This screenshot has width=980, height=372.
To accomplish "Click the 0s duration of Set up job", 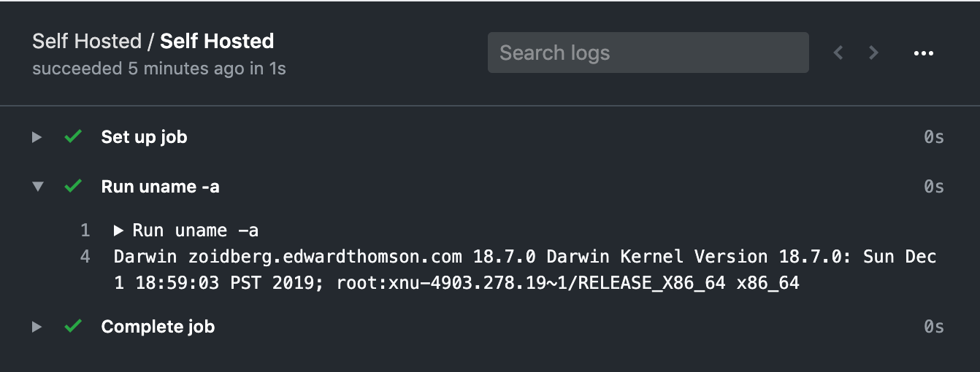I will pos(934,137).
